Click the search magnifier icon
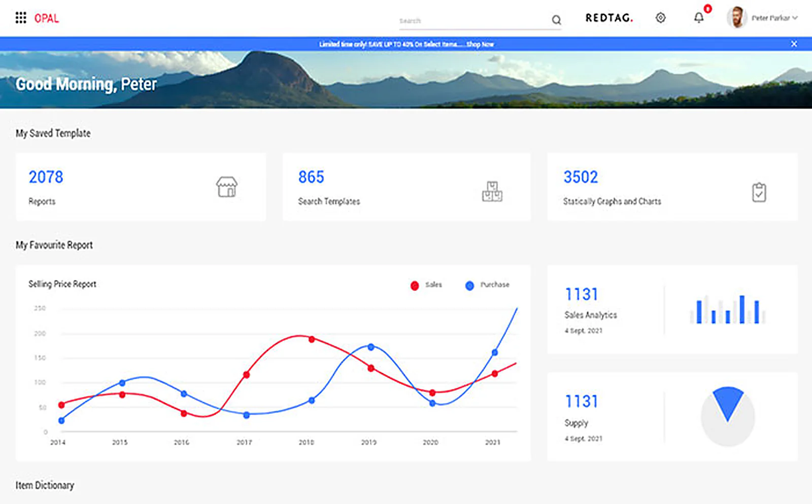This screenshot has height=504, width=812. pyautogui.click(x=556, y=20)
